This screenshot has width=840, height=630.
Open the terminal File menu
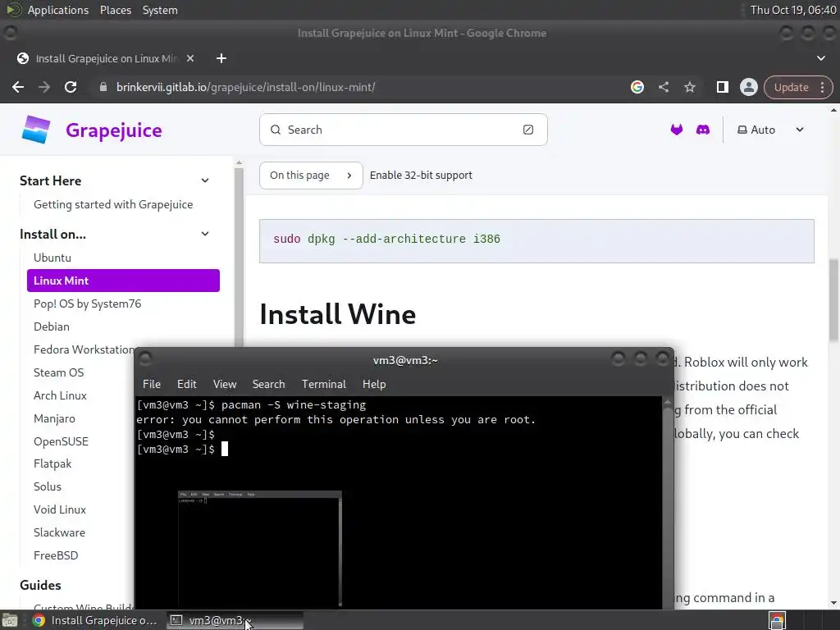(x=152, y=384)
